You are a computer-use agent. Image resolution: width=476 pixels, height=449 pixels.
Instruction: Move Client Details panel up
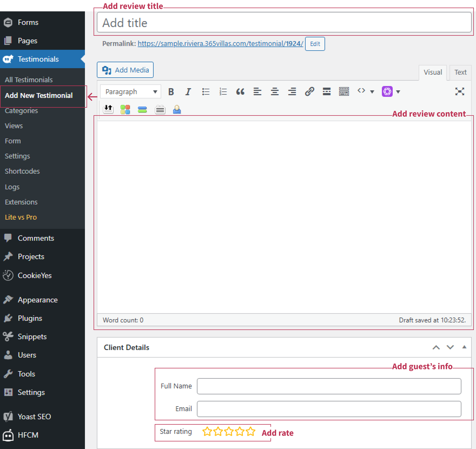pyautogui.click(x=436, y=347)
